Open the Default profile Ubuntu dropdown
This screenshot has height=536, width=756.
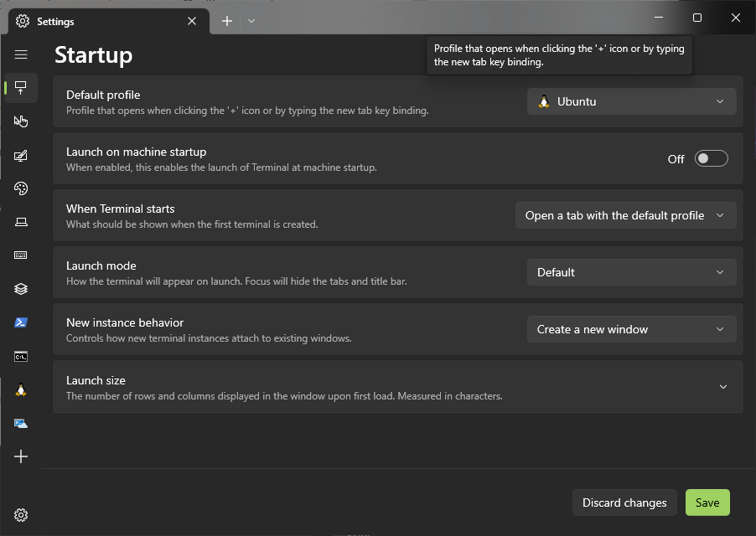[631, 101]
